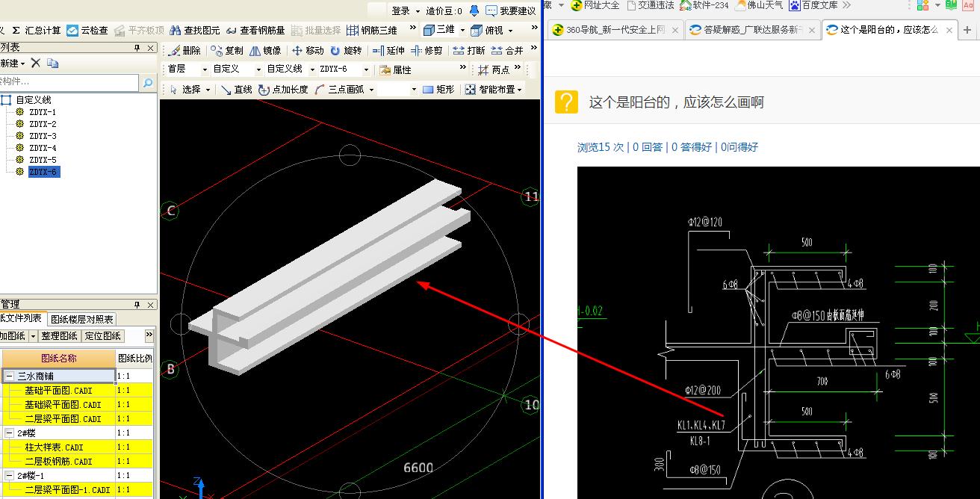Choose the 移动 move tool
The image size is (980, 499).
[x=308, y=51]
